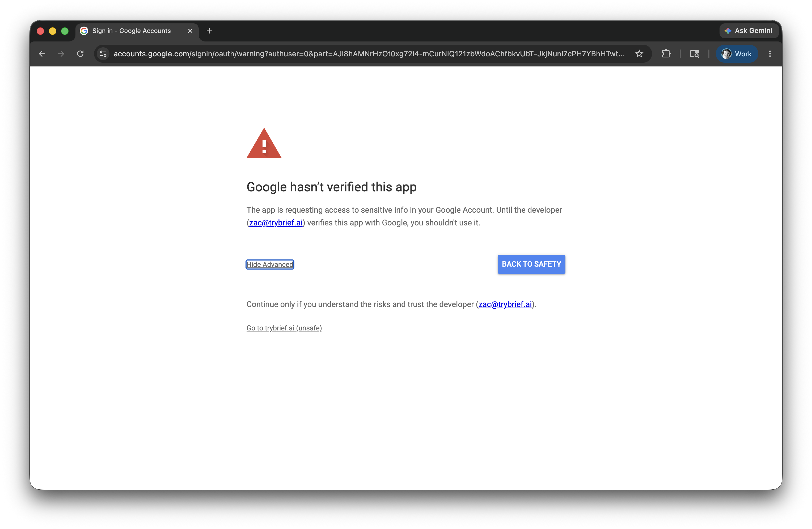Close the window with the red button
812x529 pixels.
[40, 31]
